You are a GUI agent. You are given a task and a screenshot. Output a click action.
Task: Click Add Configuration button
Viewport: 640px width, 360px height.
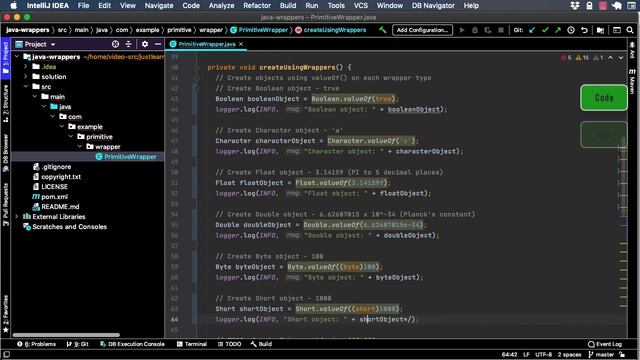coord(422,30)
